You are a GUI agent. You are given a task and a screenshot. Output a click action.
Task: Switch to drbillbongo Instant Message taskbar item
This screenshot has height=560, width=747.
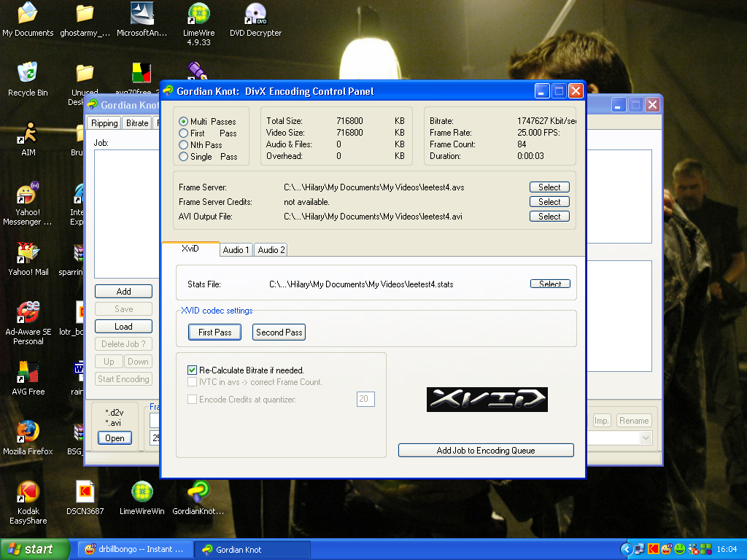coord(136,550)
